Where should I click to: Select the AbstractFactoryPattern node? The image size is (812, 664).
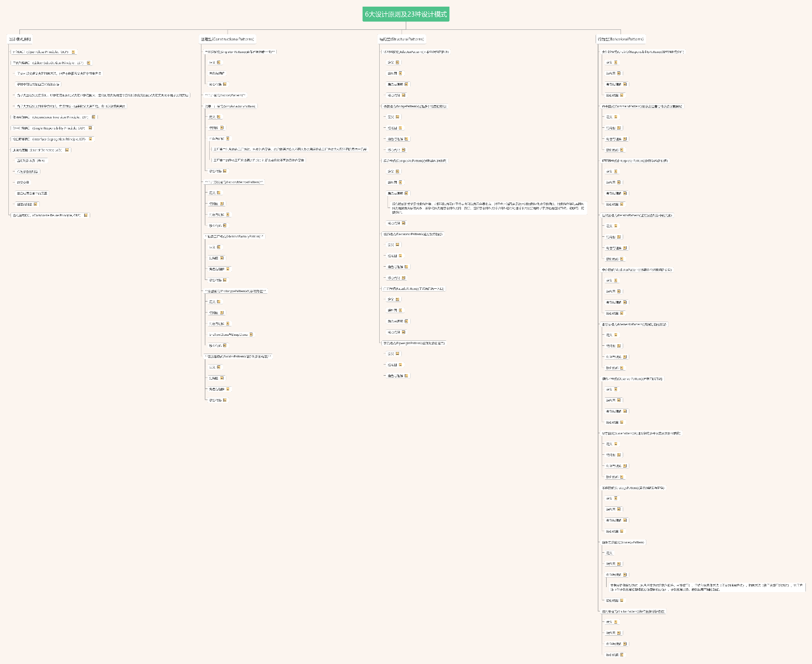click(x=235, y=236)
